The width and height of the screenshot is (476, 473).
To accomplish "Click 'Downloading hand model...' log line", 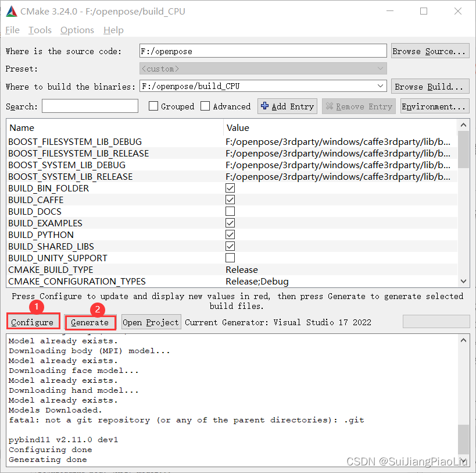I will click(73, 390).
